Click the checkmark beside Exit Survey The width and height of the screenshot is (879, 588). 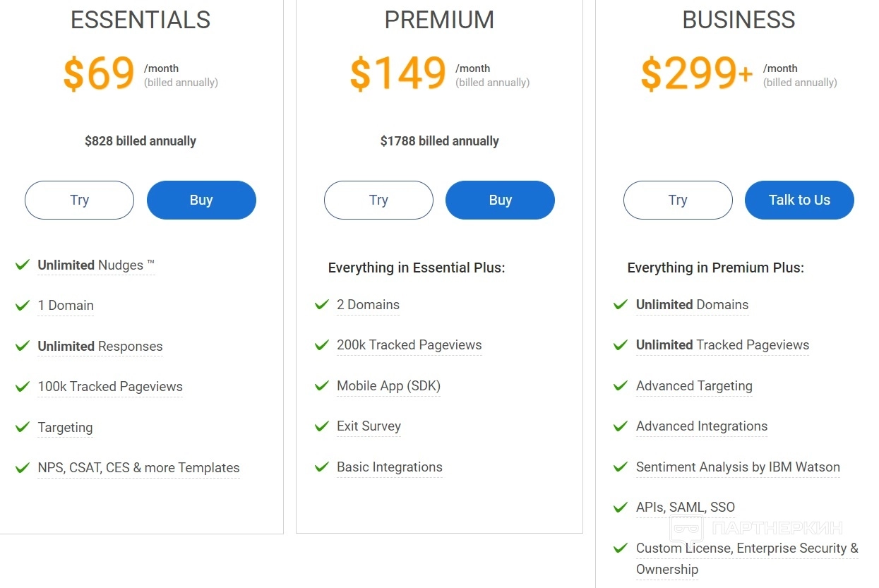click(322, 426)
